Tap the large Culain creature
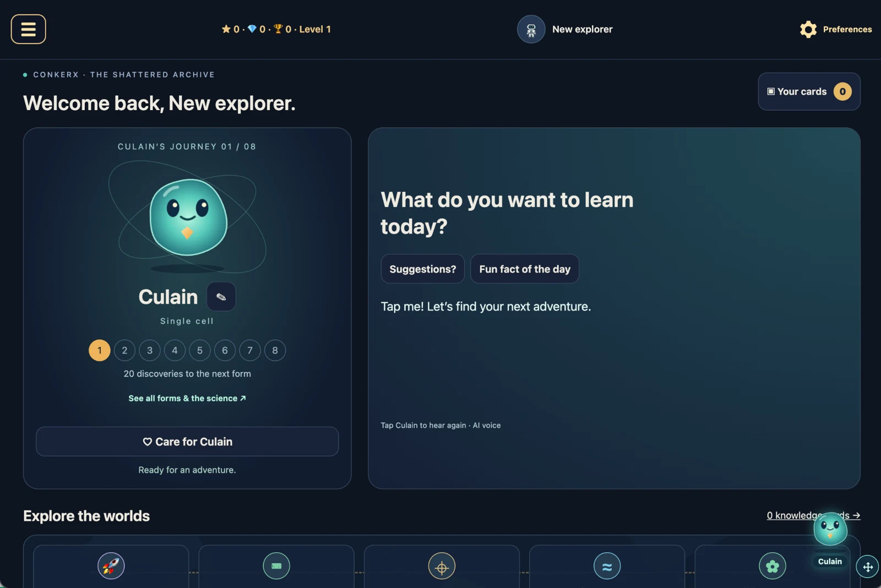 click(188, 217)
